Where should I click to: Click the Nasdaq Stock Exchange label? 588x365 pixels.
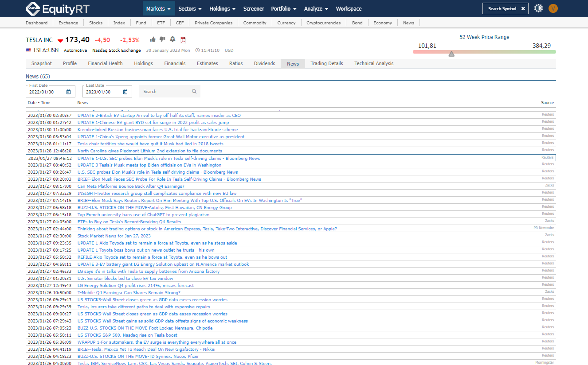tap(116, 50)
